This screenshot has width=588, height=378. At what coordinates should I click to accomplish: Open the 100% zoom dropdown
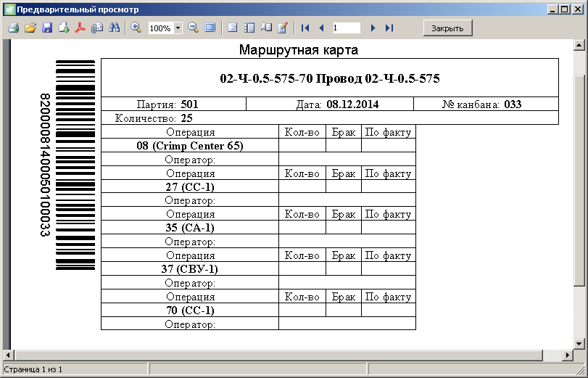point(178,28)
